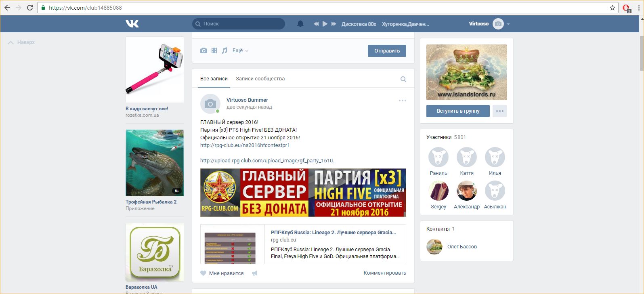Viewport: 644px width, 294px height.
Task: Share post with megaphone icon
Action: pos(254,273)
